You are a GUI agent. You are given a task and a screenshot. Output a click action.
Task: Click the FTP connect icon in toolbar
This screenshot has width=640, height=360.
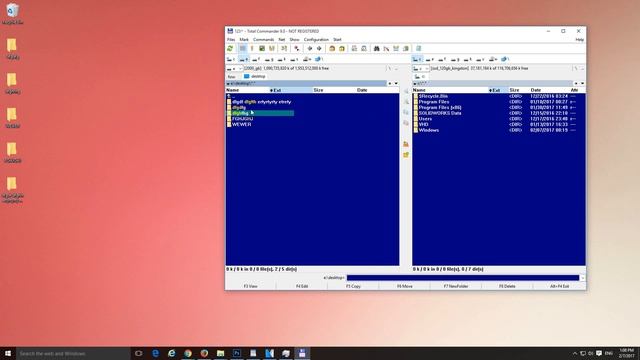click(x=354, y=49)
